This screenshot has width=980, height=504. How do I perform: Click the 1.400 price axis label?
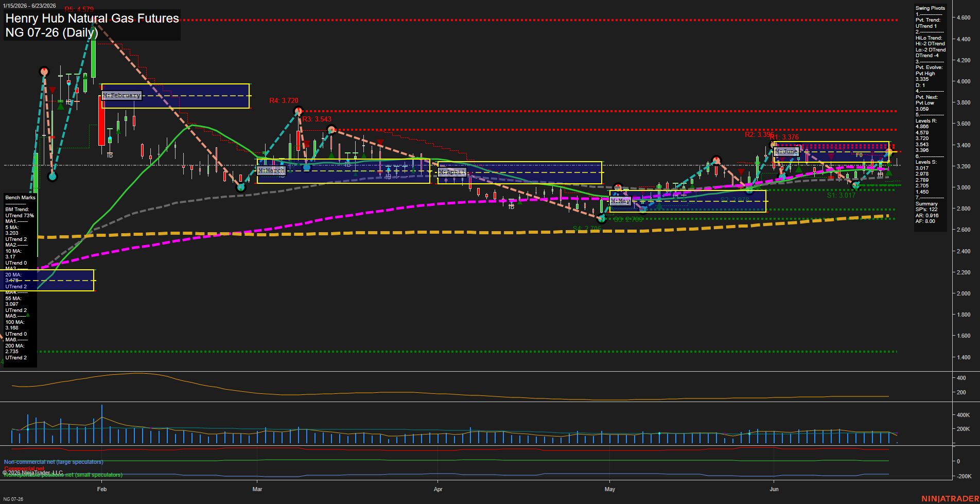[964, 357]
